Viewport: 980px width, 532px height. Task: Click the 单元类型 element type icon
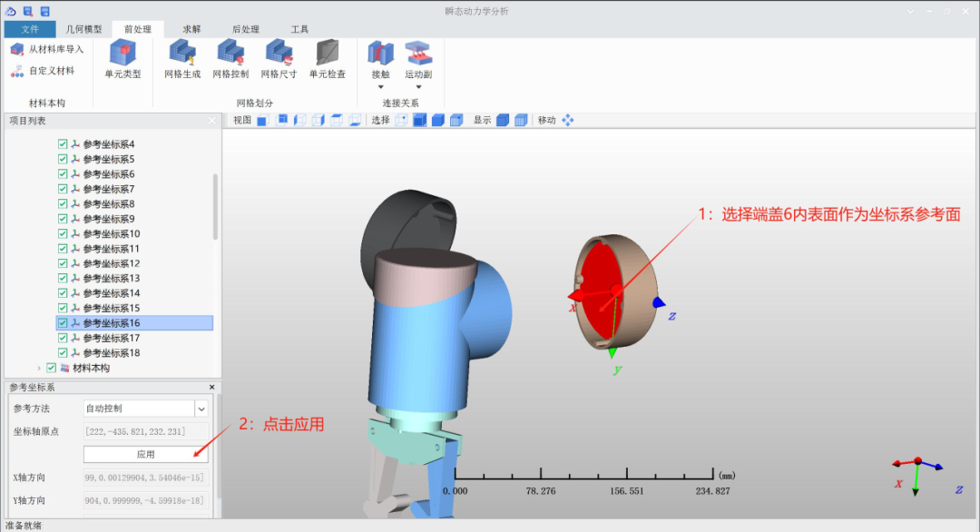(122, 53)
